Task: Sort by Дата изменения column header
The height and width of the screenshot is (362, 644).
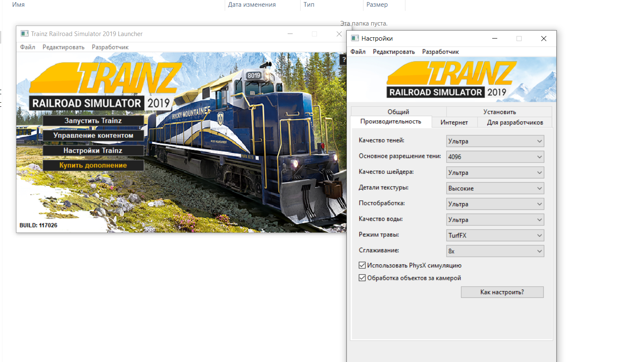Action: click(x=252, y=5)
